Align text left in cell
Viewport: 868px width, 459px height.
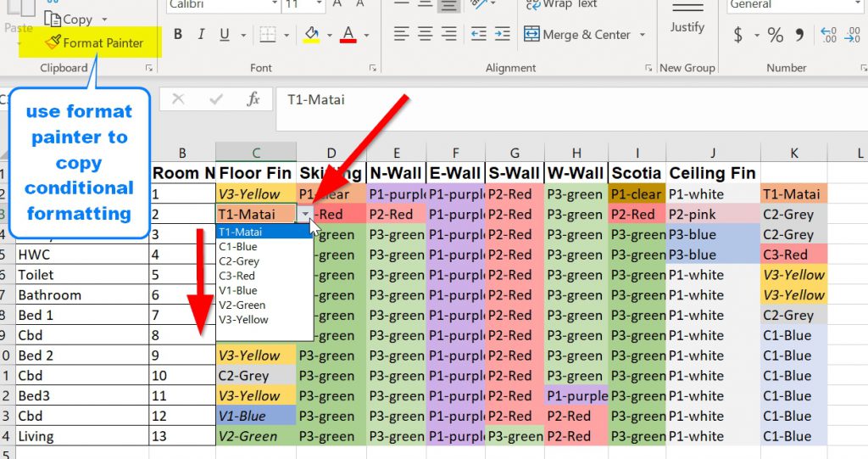click(402, 35)
